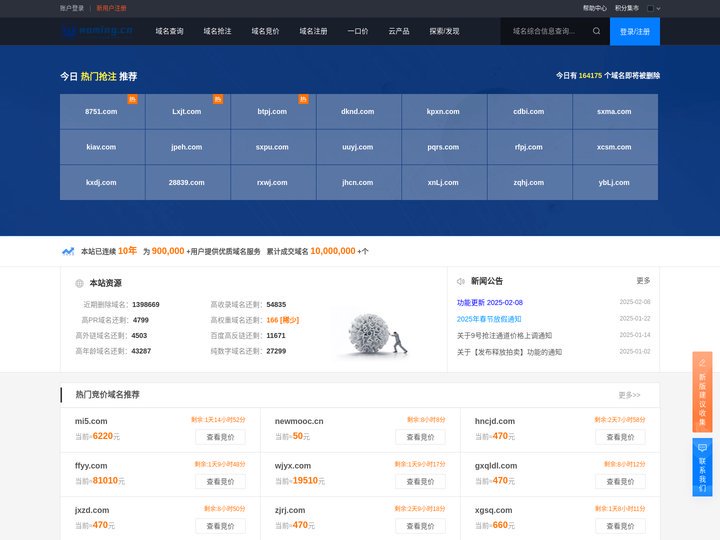The height and width of the screenshot is (540, 720).
Task: Click 查看竞价 for gxqldl.com
Action: (620, 482)
